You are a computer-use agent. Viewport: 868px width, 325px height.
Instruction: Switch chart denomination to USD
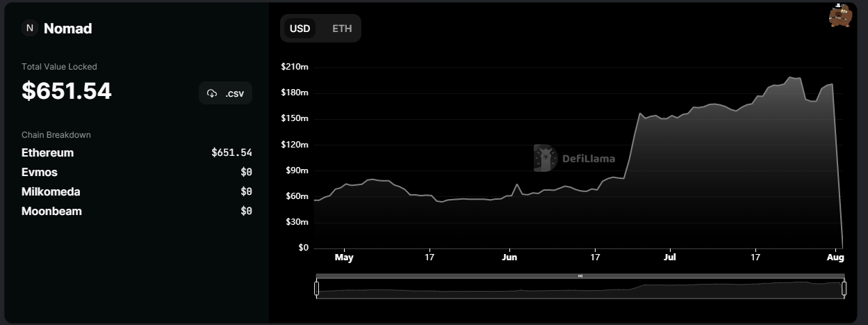pyautogui.click(x=300, y=29)
